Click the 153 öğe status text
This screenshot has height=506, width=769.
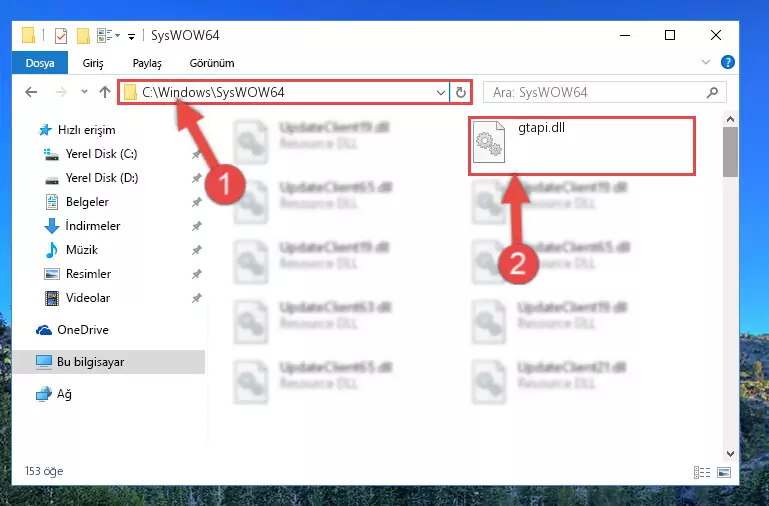point(44,471)
